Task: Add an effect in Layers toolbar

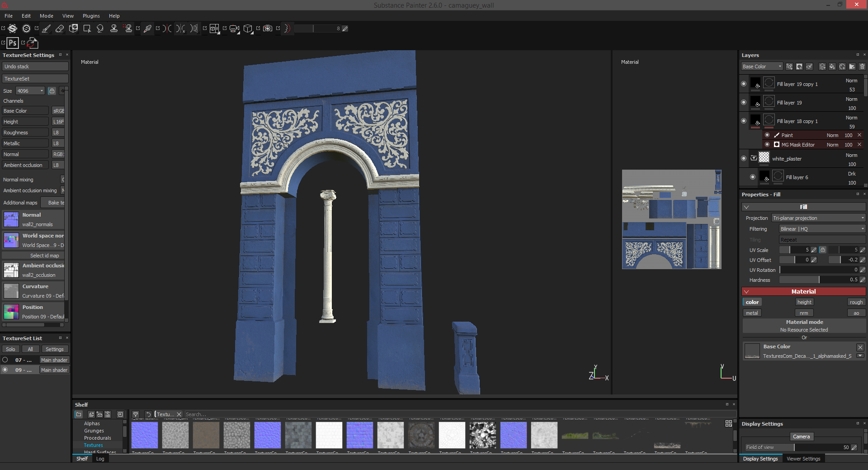Action: (789, 66)
